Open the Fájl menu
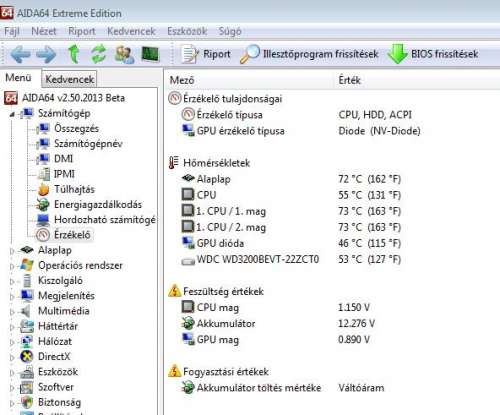The image size is (500, 415). (x=12, y=31)
